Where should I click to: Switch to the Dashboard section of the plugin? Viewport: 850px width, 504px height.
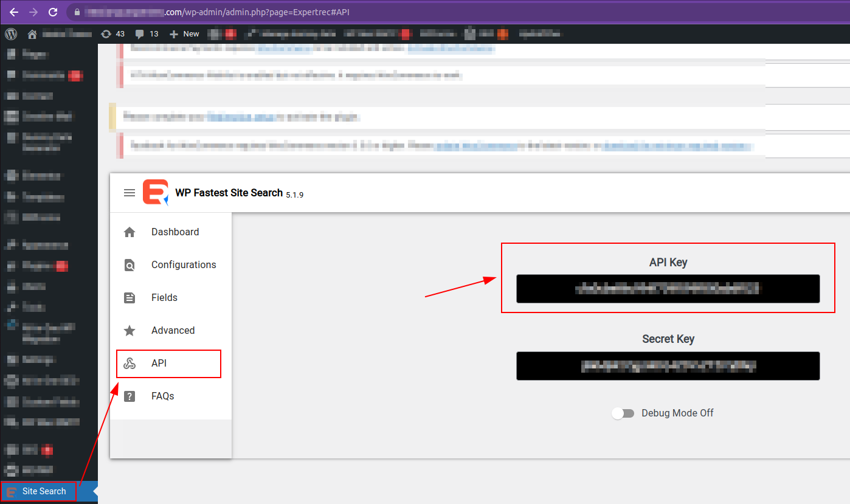[174, 232]
